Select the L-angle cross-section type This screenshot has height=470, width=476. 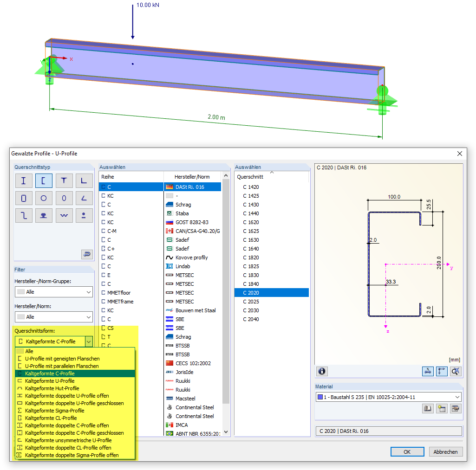(x=84, y=181)
